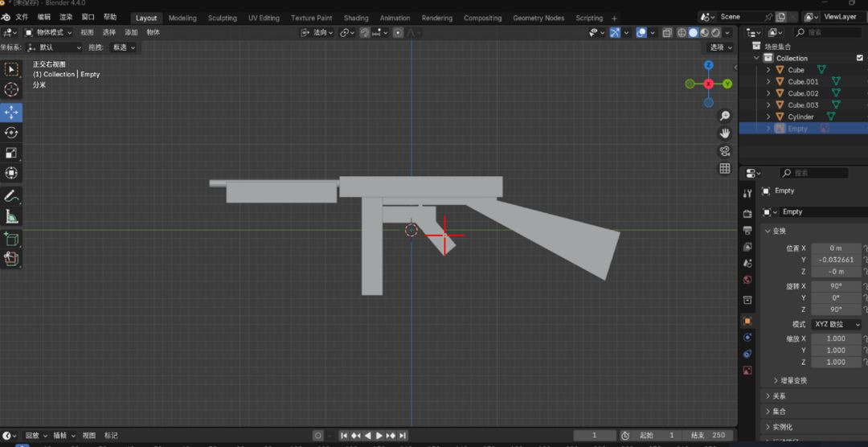Open the 编辑 edit menu
The height and width of the screenshot is (447, 868).
[x=43, y=17]
